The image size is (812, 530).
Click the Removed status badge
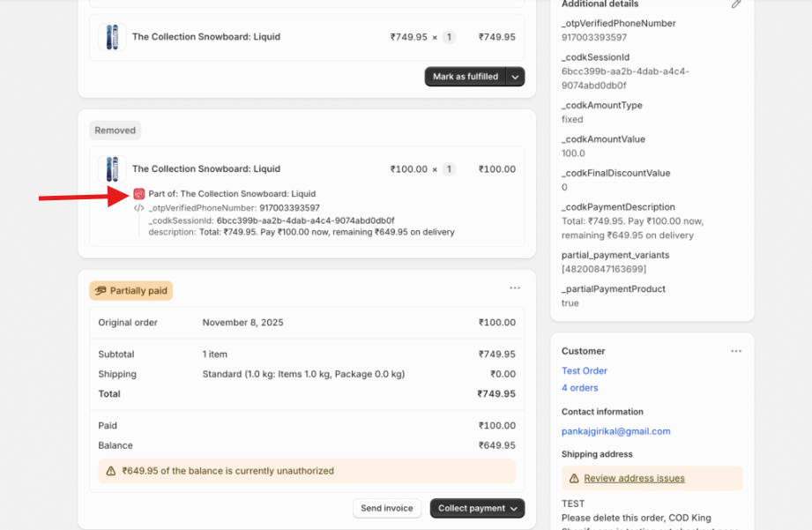115,131
